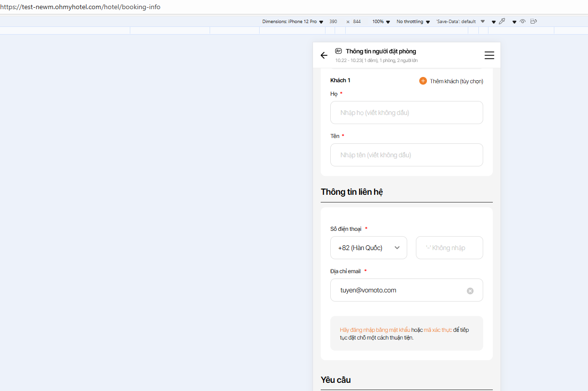Open the +82 (Hàn Quốc) country code dropdown
This screenshot has width=588, height=391.
point(369,248)
